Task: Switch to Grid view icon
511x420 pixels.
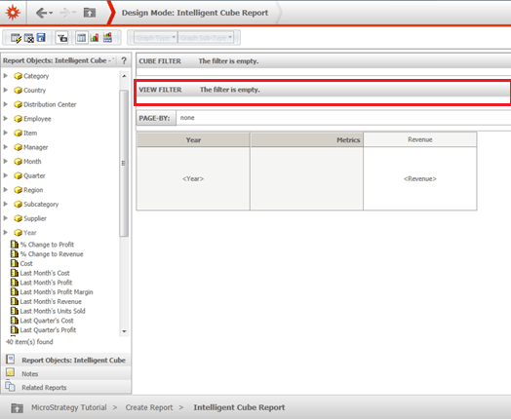Action: point(81,38)
